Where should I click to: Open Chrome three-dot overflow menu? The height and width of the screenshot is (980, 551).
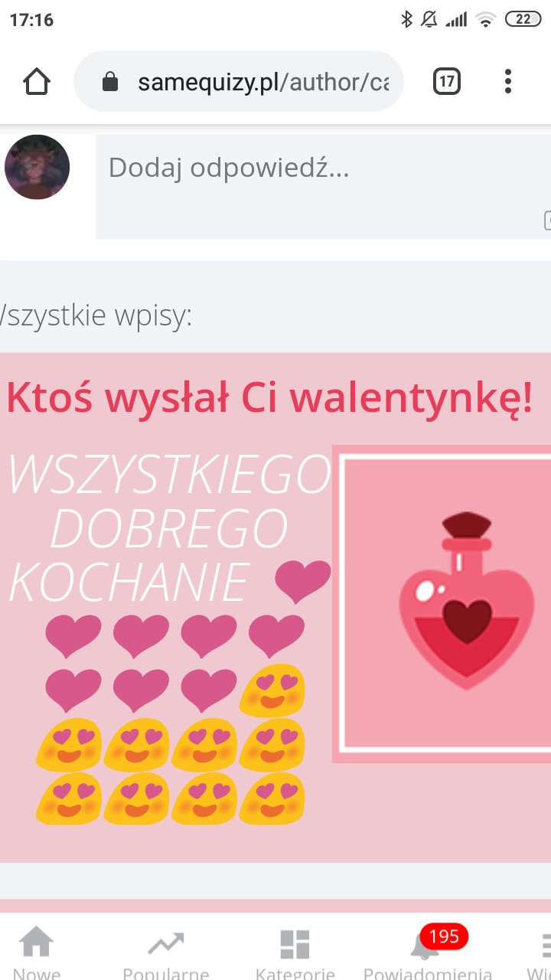508,81
